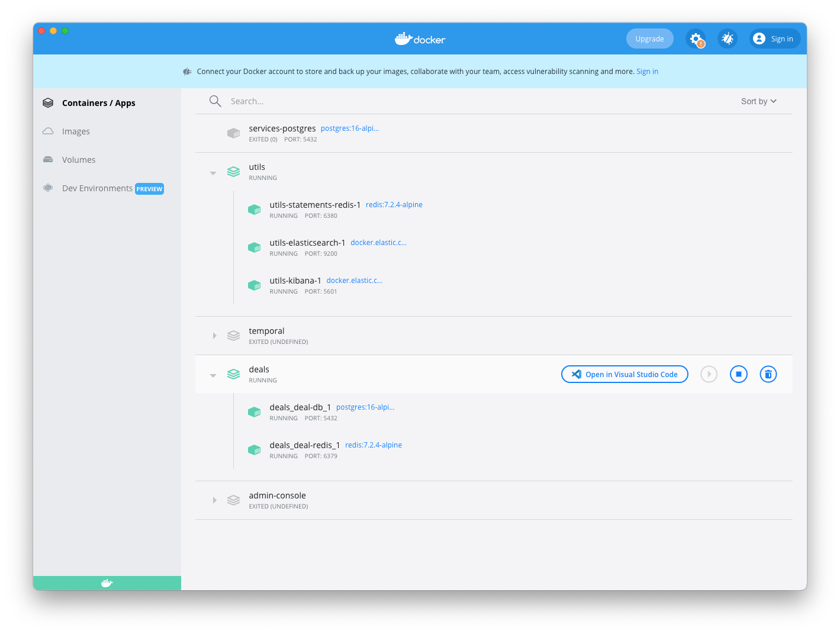840x634 pixels.
Task: Select utils-elasticsearch-1 container name
Action: point(307,243)
